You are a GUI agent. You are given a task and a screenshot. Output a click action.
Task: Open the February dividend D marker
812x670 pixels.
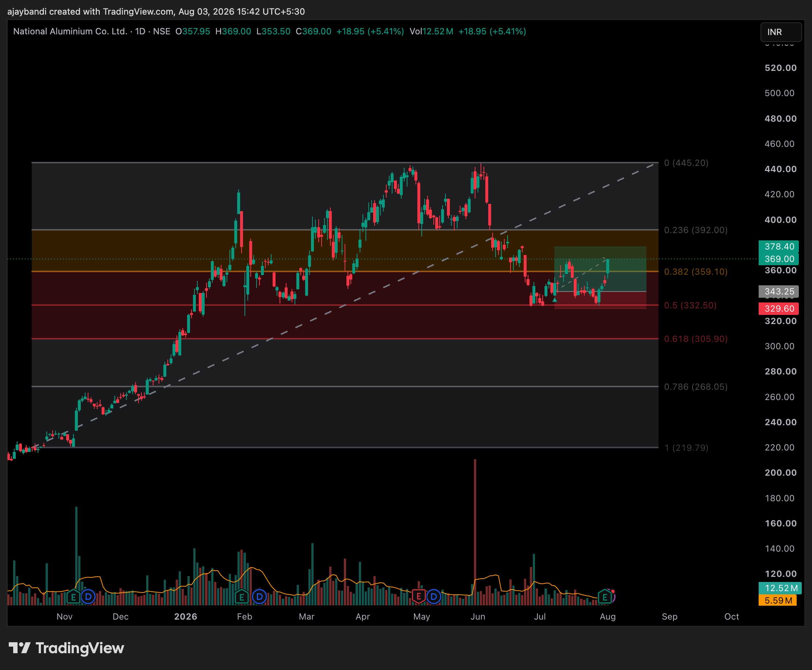pos(259,597)
